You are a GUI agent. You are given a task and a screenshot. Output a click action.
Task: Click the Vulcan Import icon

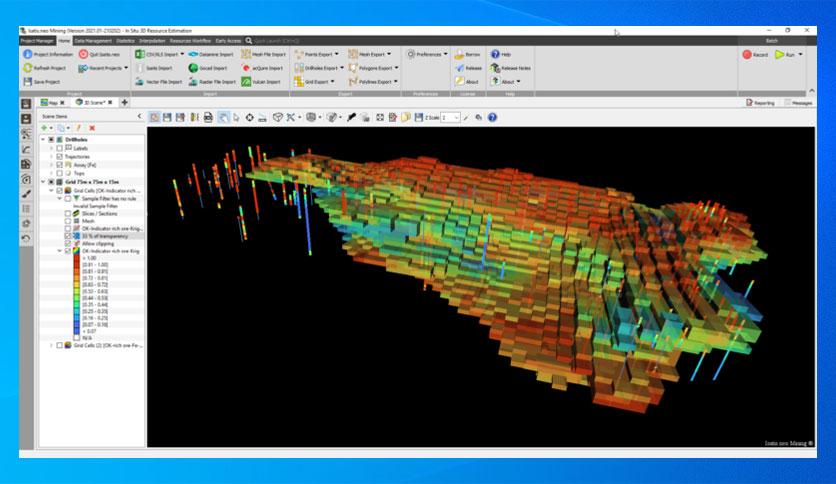[x=246, y=82]
